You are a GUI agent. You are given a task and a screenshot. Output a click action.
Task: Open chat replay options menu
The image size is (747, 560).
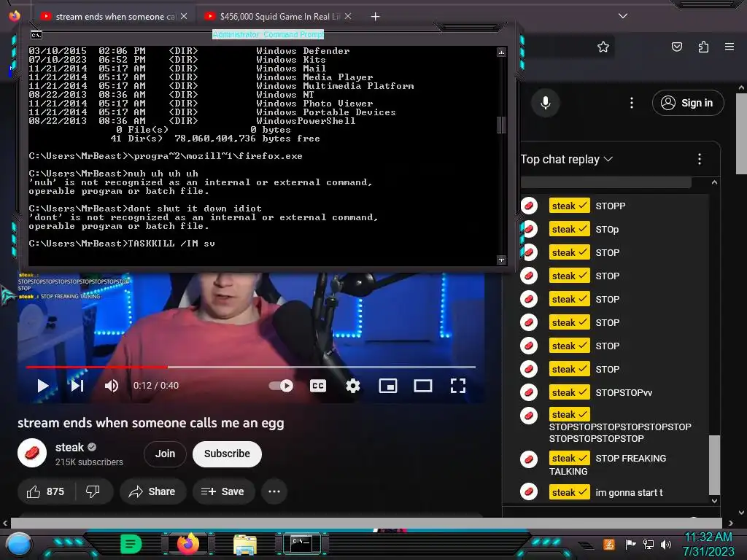(700, 159)
